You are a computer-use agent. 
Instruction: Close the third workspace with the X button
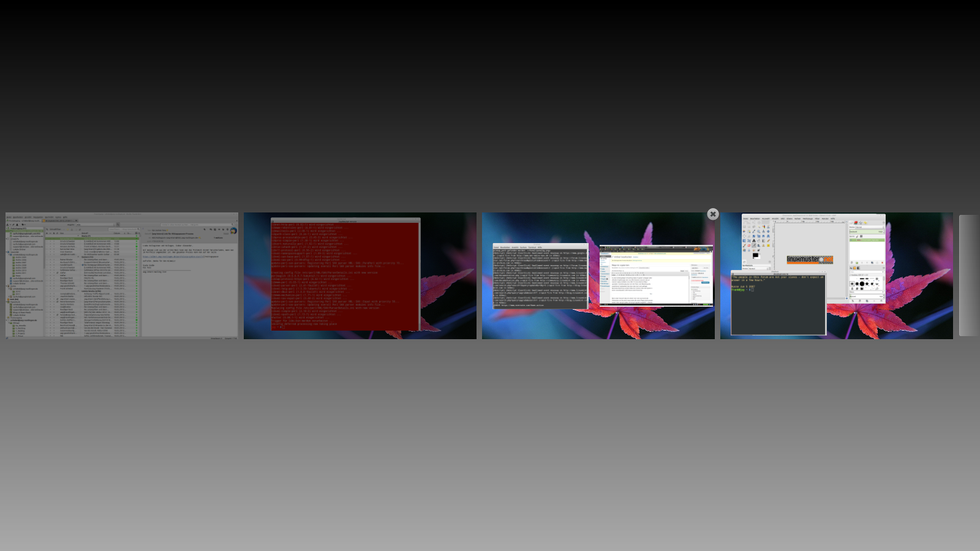712,214
